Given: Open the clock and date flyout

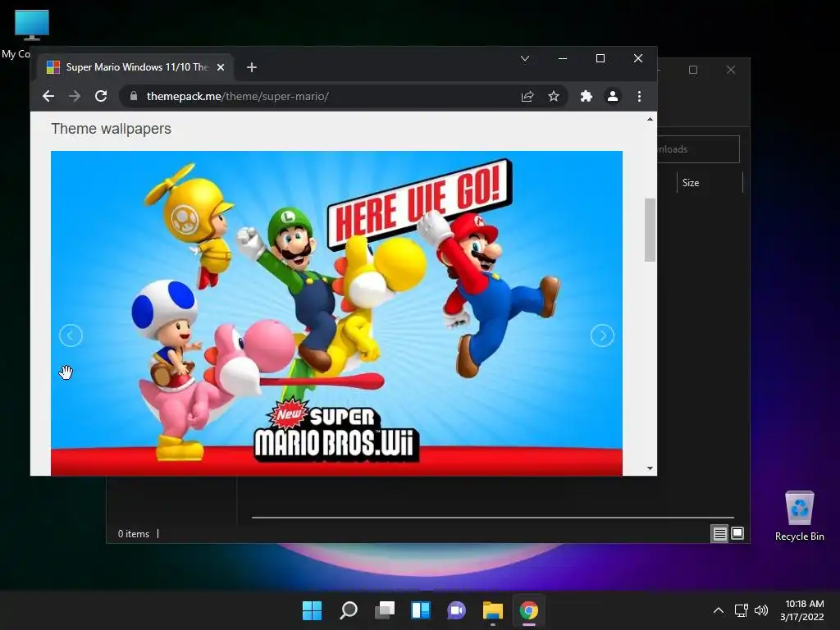Looking at the screenshot, I should [x=802, y=610].
